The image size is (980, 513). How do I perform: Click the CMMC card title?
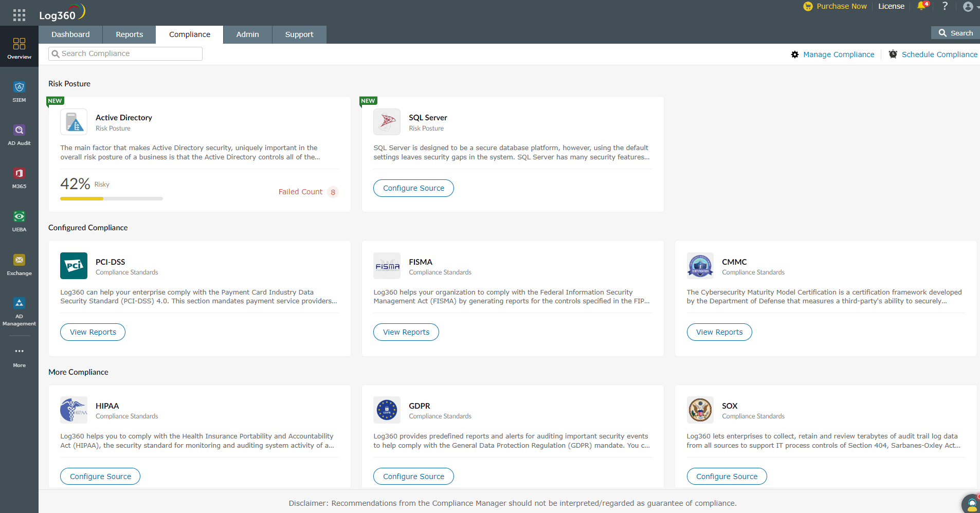[734, 262]
